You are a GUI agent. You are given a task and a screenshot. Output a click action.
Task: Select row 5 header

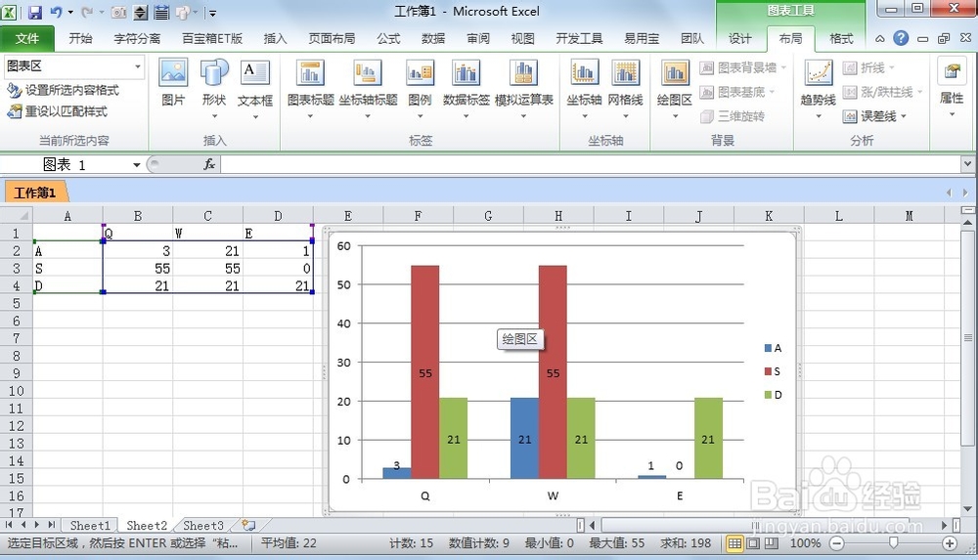17,304
